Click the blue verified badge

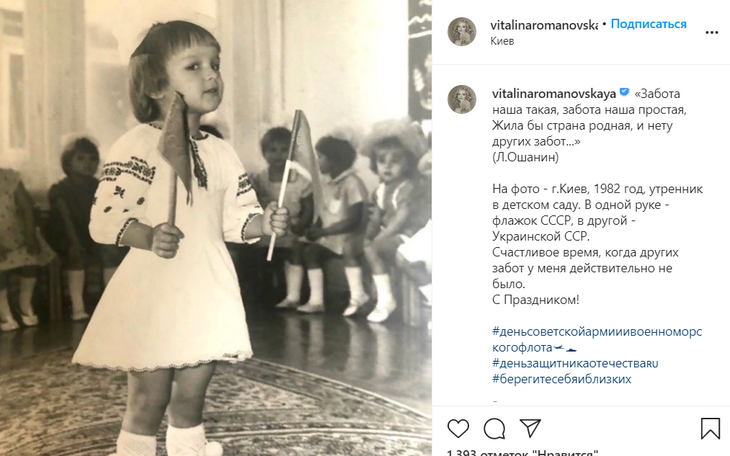coord(624,92)
